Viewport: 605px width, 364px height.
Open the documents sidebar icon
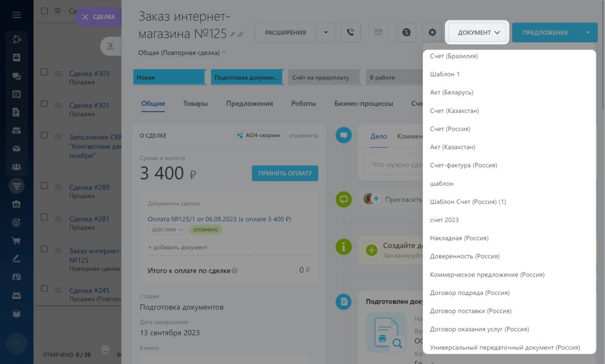coord(17,112)
